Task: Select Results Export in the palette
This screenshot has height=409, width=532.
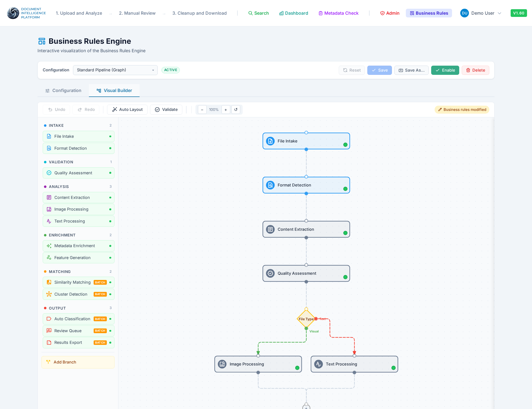Action: coord(78,343)
